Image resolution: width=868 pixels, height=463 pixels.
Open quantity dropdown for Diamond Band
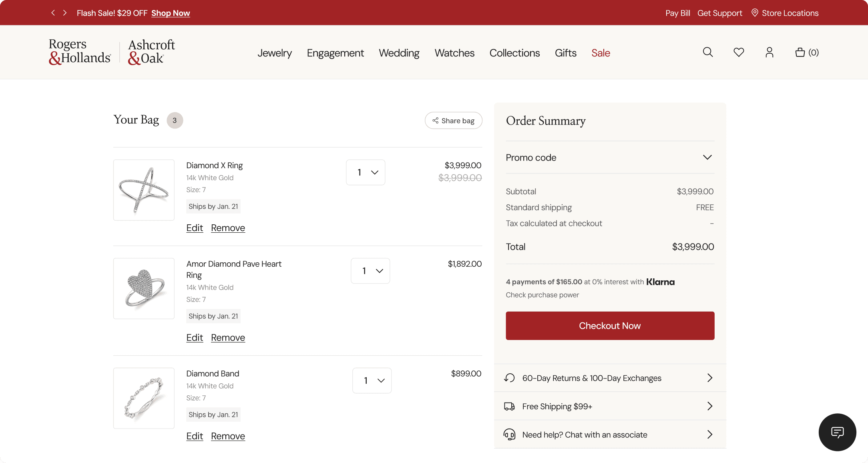point(372,380)
